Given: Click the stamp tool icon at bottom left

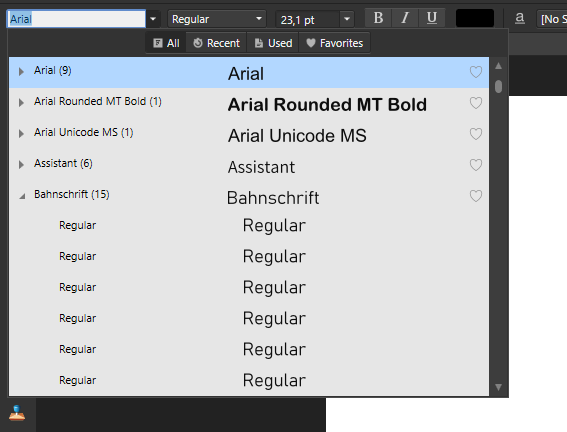Looking at the screenshot, I should 17,413.
